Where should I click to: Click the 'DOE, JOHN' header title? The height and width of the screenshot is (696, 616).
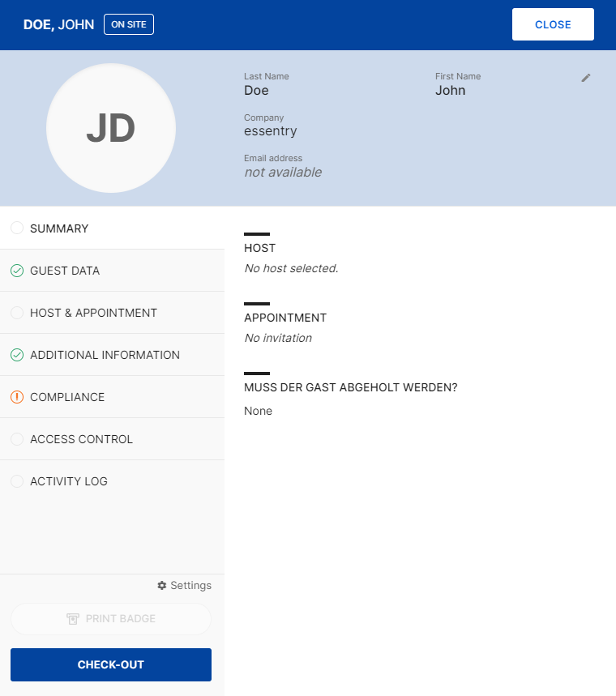click(x=58, y=24)
